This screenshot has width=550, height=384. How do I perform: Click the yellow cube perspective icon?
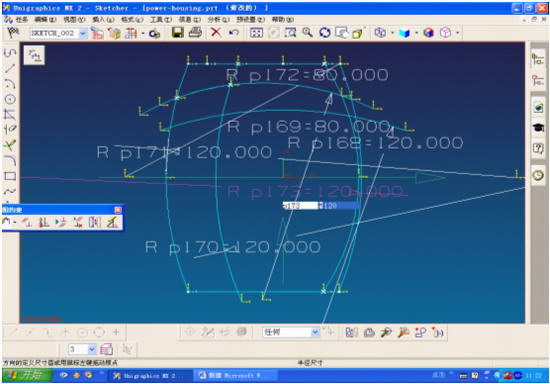point(357,33)
